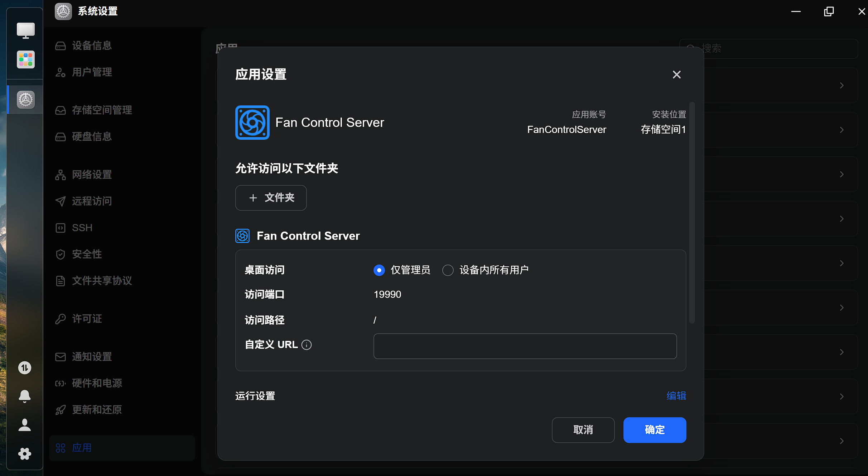
Task: Click the 硬盘信息 sidebar icon
Action: (x=61, y=137)
